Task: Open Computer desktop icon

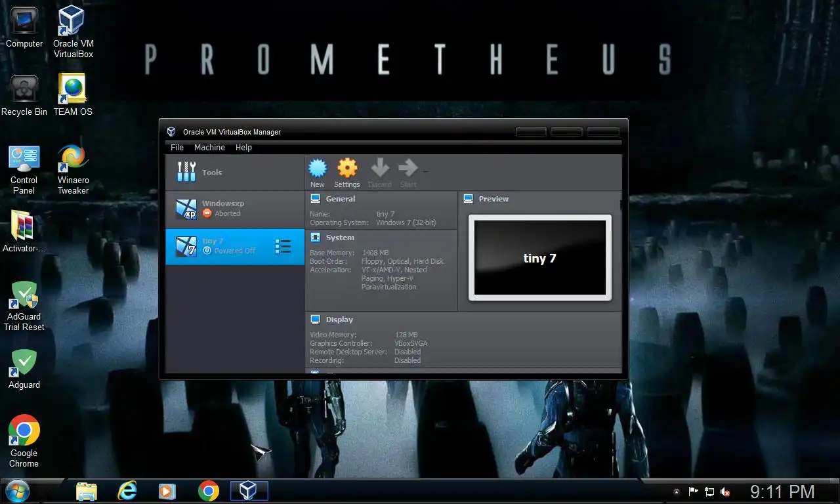Action: click(24, 28)
